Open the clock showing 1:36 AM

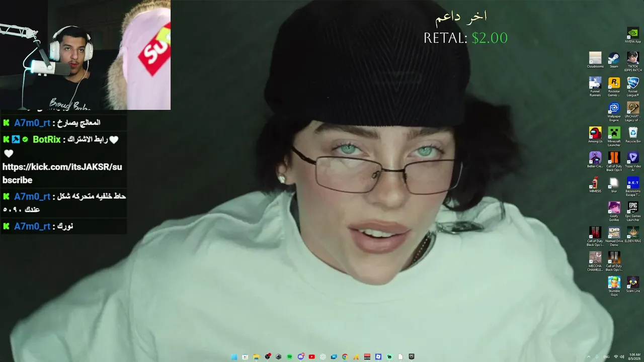[x=634, y=357]
